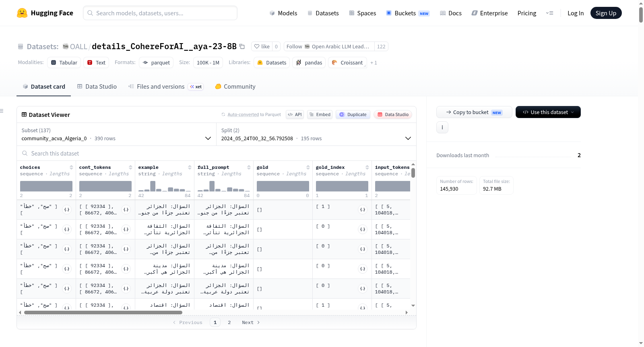Click the size tag 100K - 1M

[208, 62]
